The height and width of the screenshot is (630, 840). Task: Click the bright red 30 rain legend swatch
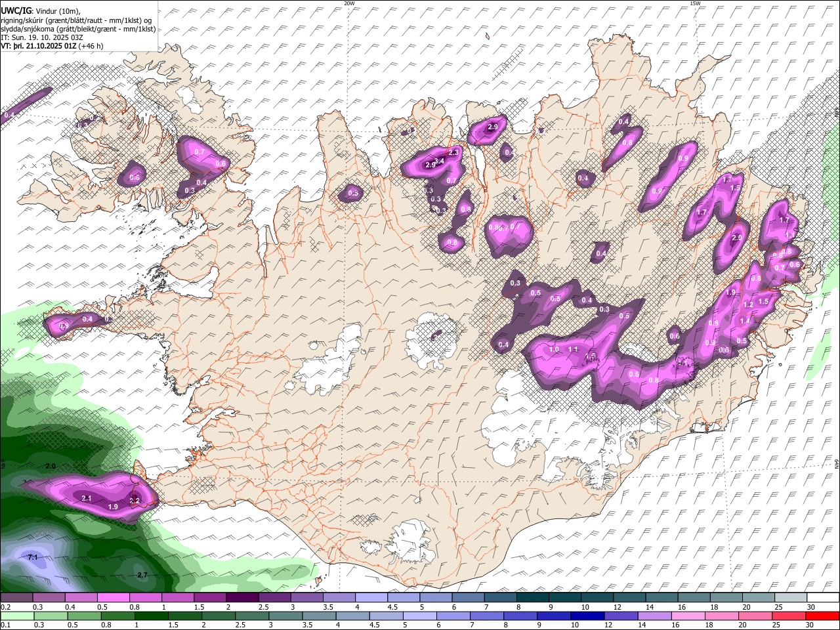click(x=822, y=616)
